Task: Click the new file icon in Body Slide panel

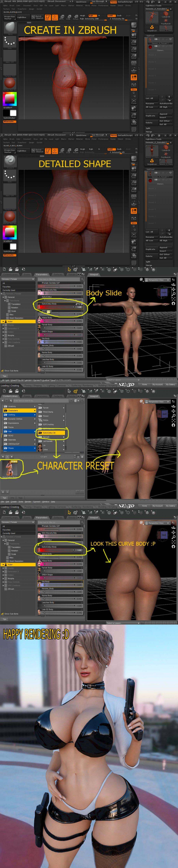Action: tap(4, 269)
